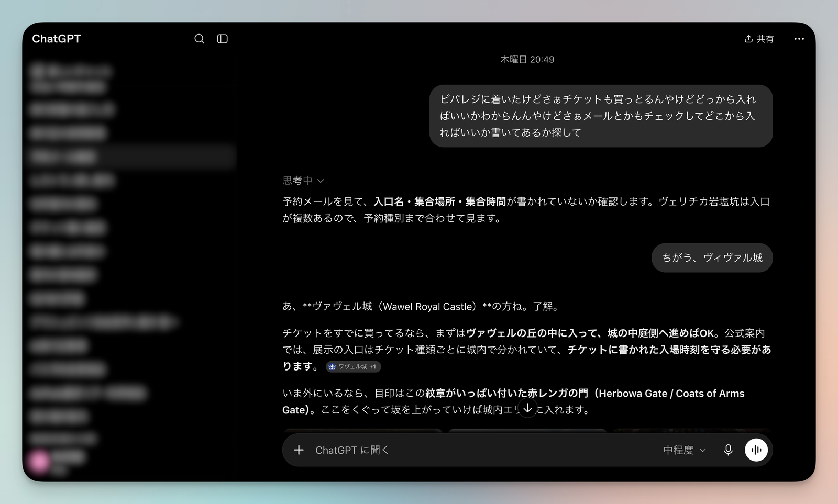
Task: Click the share upload icon
Action: [x=748, y=39]
